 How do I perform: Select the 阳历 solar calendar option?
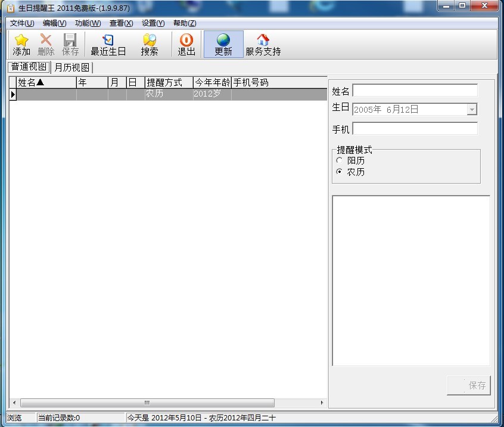pos(340,160)
